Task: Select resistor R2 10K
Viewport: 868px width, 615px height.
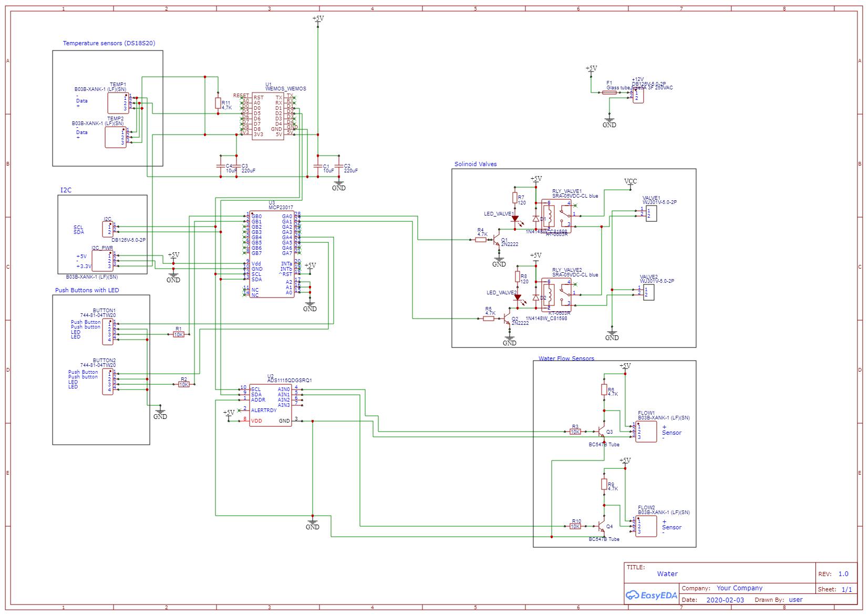Action: tap(184, 384)
